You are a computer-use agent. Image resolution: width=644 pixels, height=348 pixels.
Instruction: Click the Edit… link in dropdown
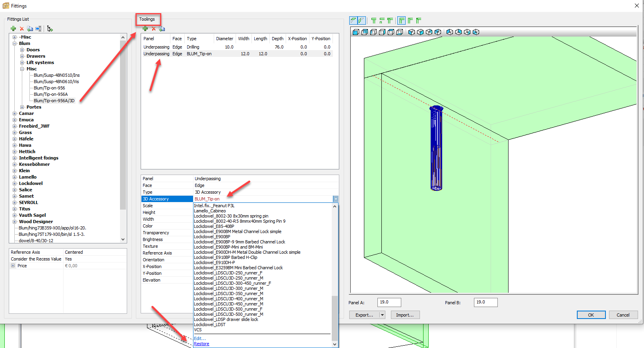tap(200, 338)
